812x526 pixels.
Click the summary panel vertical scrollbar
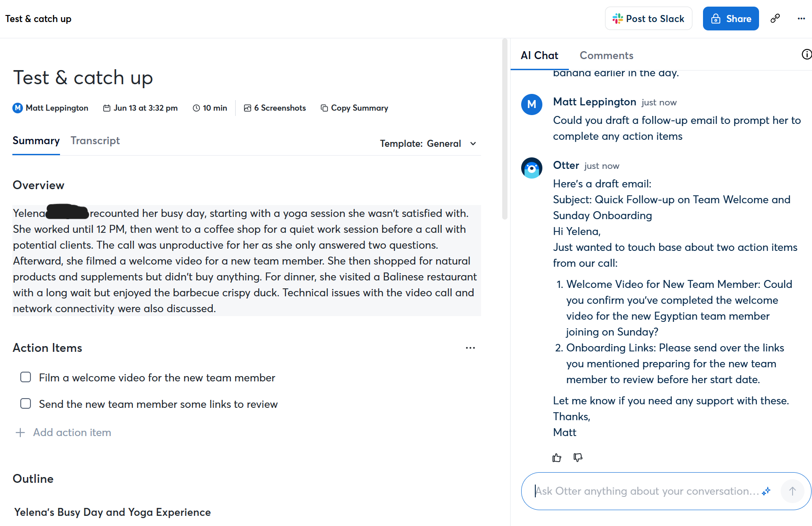pyautogui.click(x=505, y=132)
